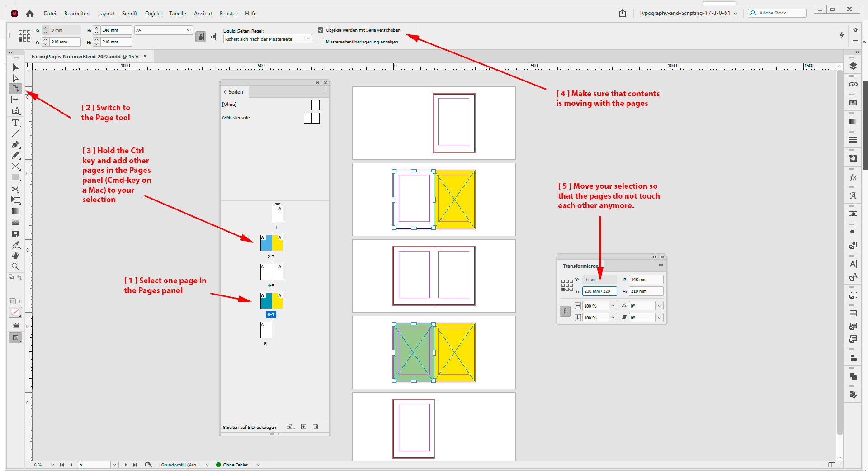
Task: Disable Objekte werden mit Seite verschoben
Action: (x=321, y=30)
